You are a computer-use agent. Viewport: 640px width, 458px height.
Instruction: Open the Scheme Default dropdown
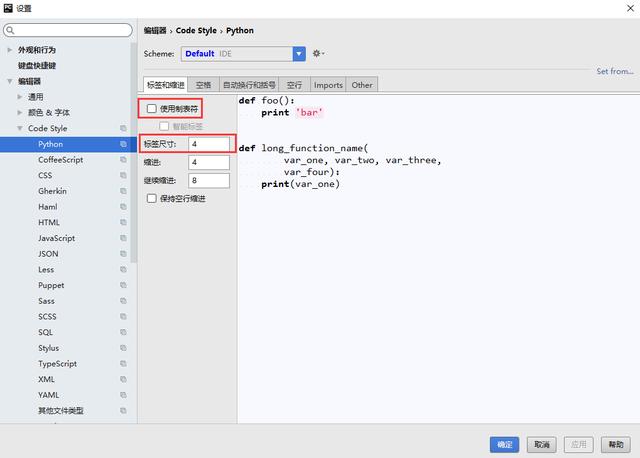[x=299, y=54]
